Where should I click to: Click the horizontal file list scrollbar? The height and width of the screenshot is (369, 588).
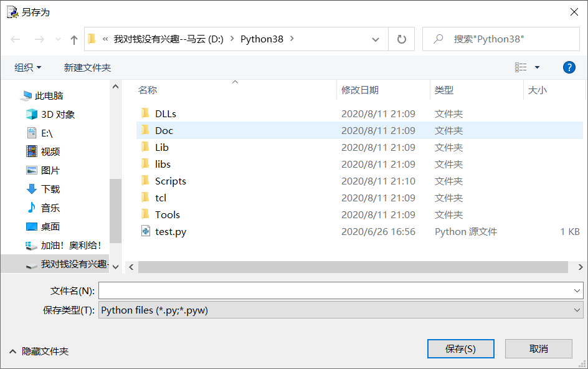(353, 267)
